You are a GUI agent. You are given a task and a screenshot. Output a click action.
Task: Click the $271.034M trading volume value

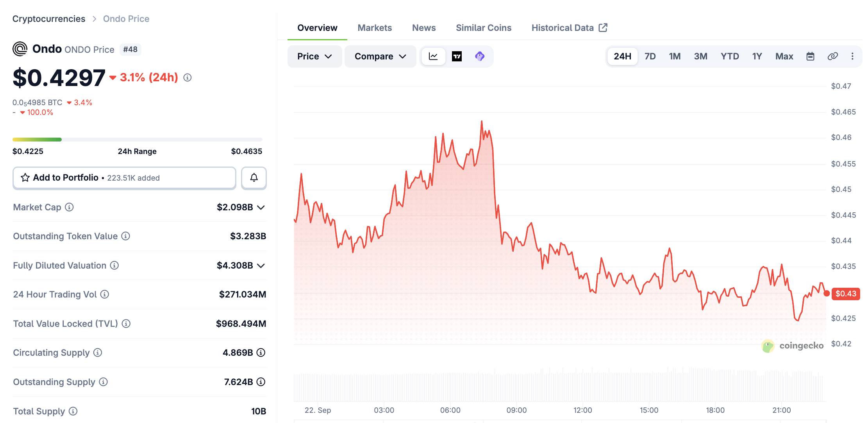[243, 294]
